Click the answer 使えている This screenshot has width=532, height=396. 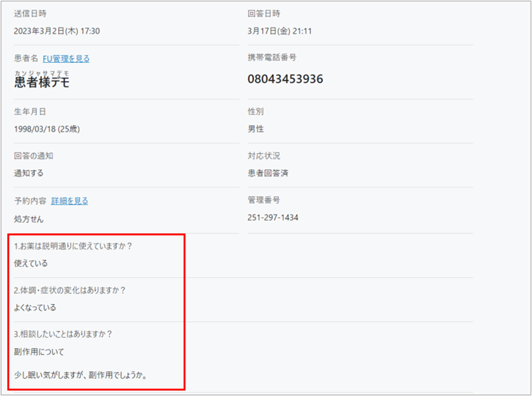click(x=31, y=263)
